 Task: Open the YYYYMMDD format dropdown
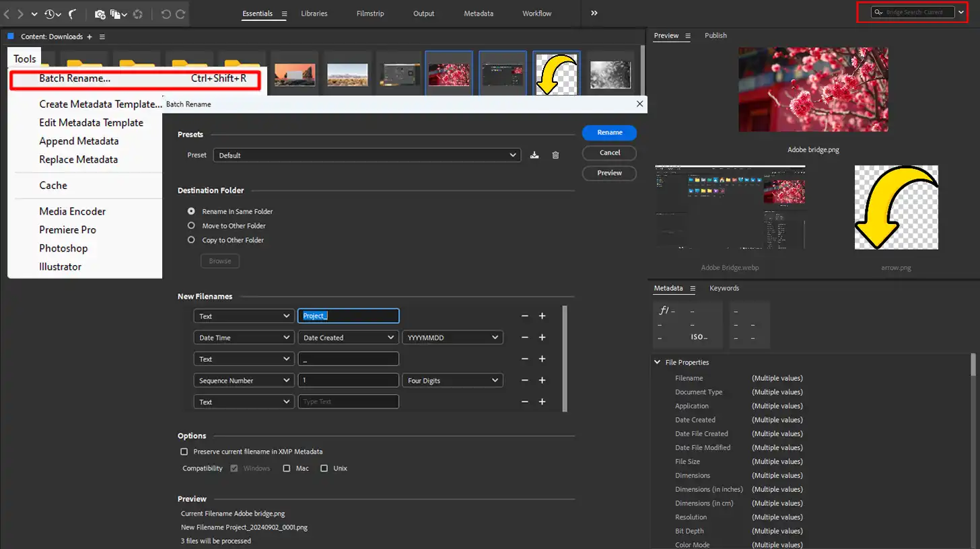[x=452, y=338]
